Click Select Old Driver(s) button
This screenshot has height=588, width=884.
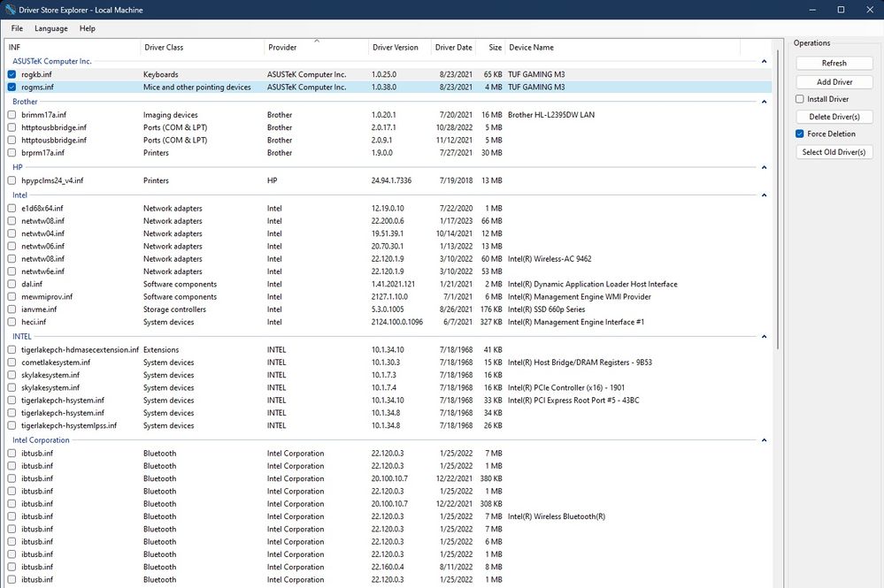[834, 152]
